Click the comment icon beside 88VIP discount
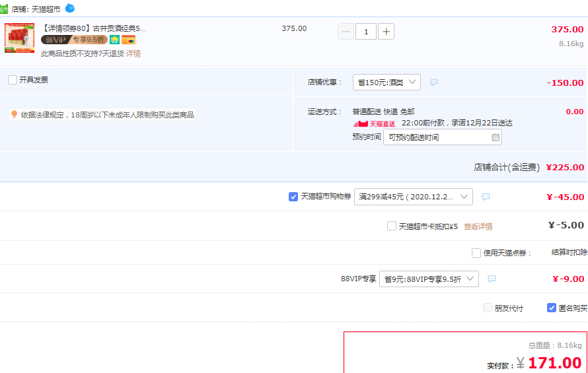Screen dimensions: 588x373 click(492, 279)
